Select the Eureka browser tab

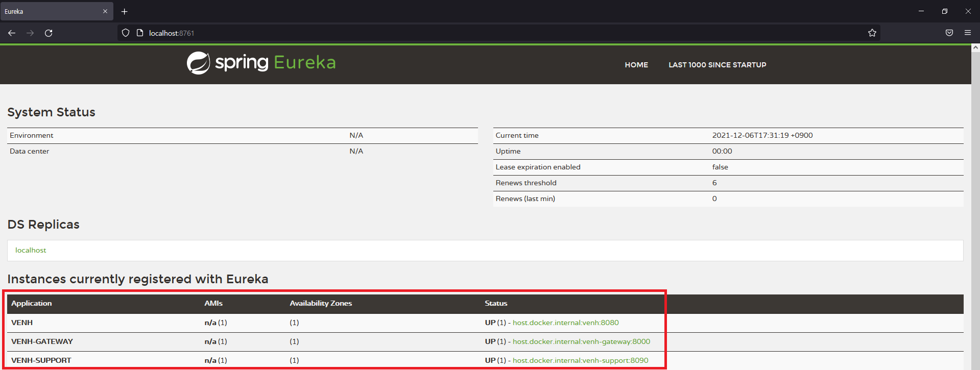(56, 11)
